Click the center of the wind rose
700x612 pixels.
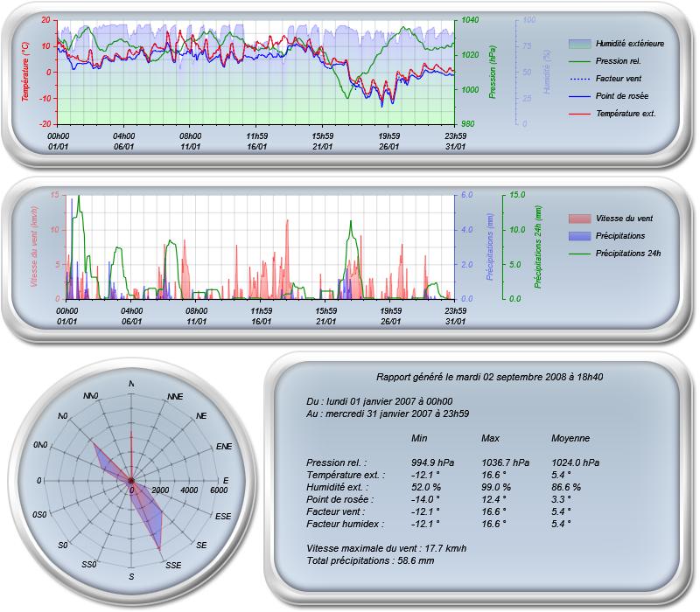pos(131,481)
